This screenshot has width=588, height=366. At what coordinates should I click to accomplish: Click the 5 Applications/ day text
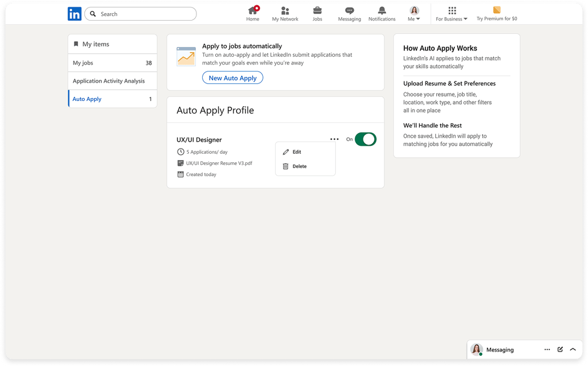(207, 152)
